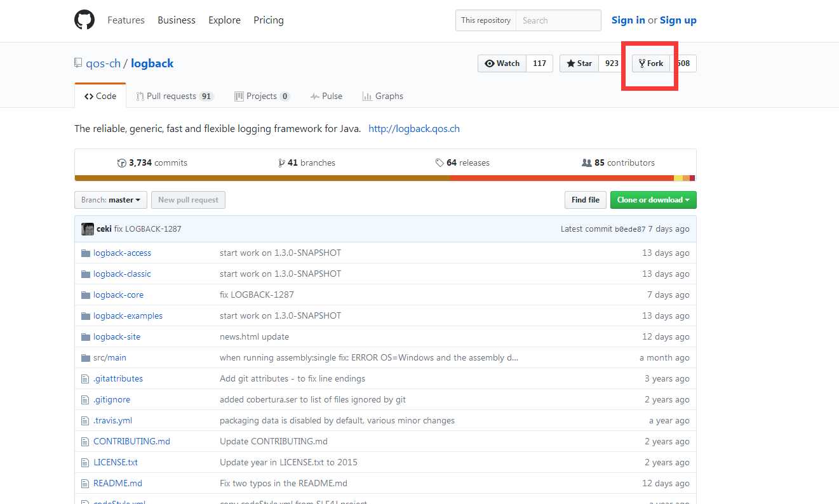Click file icon for CONTRIBUTING.md
The image size is (839, 504).
click(x=85, y=442)
